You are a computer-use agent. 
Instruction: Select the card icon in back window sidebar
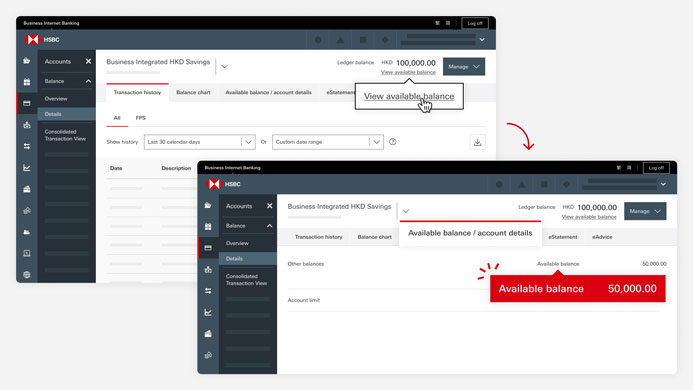(x=27, y=103)
